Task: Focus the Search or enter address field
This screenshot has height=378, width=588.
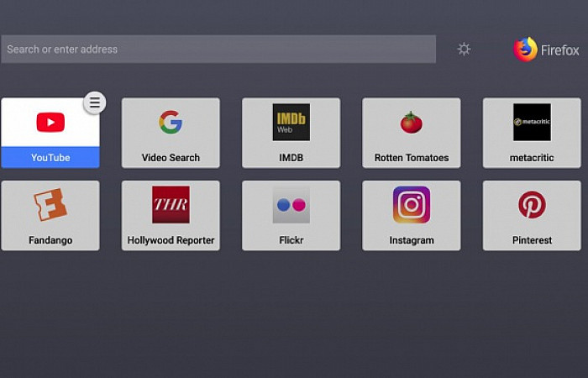Action: 218,50
